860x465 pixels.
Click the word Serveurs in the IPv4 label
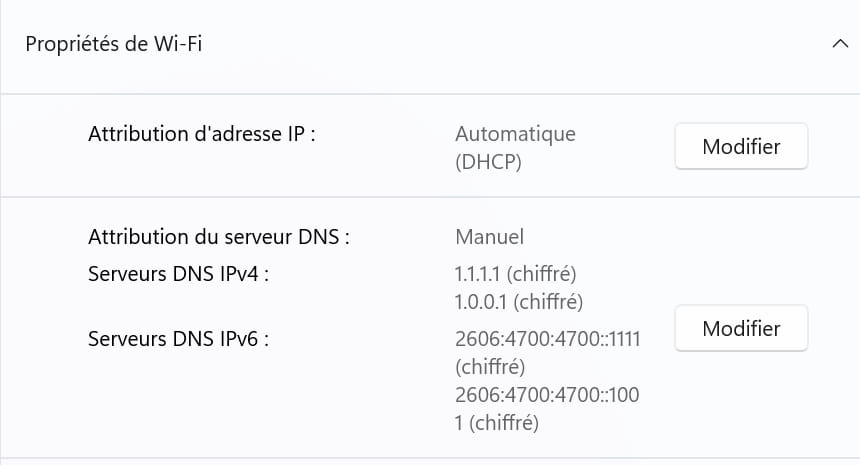(127, 274)
